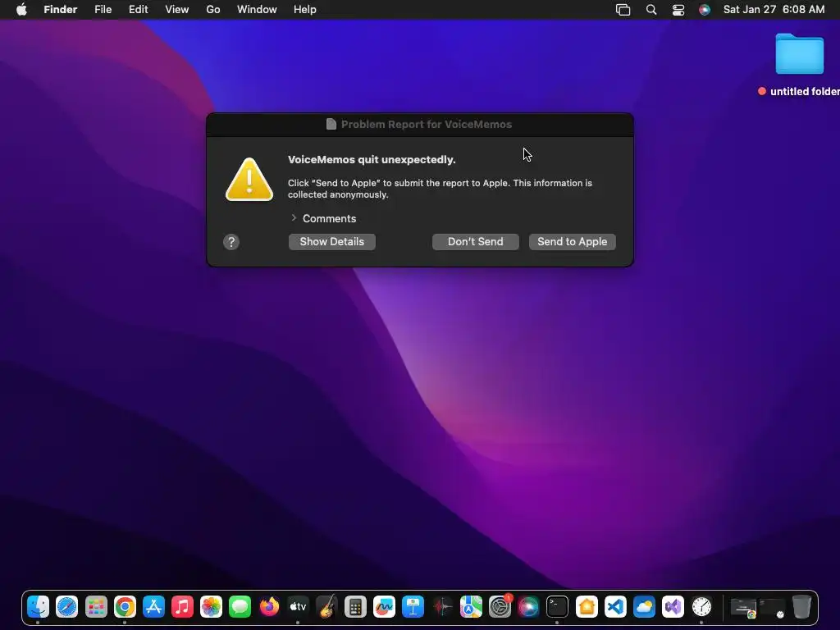Click the document icon in dialog title

(x=331, y=125)
